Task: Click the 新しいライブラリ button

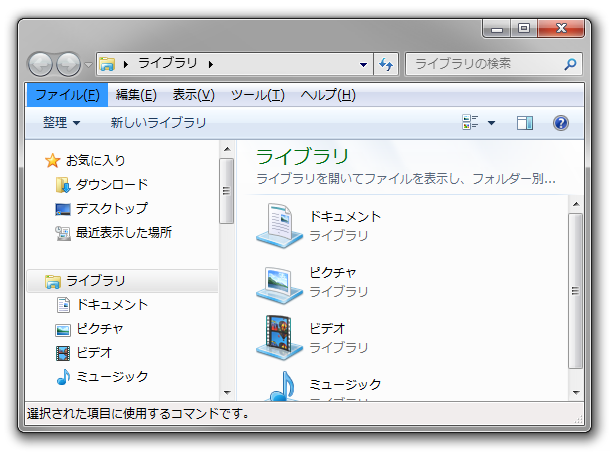Action: point(158,123)
